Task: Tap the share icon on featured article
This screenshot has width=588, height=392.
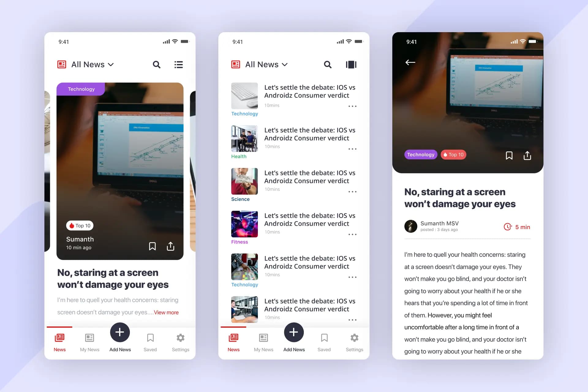Action: point(170,245)
